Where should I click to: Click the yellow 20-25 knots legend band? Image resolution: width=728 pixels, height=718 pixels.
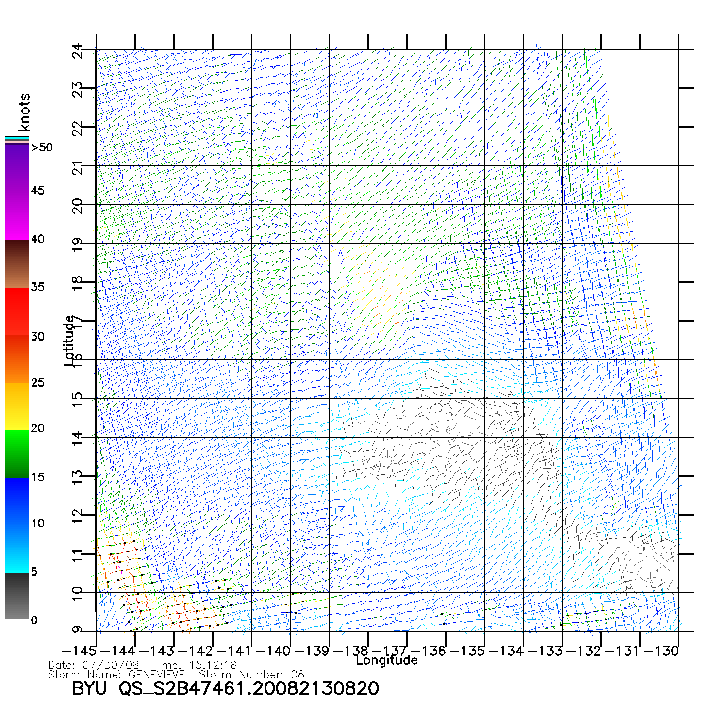(17, 406)
